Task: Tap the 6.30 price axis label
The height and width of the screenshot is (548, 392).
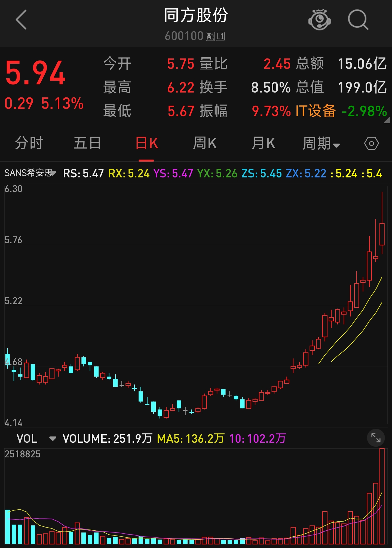Action: 13,189
